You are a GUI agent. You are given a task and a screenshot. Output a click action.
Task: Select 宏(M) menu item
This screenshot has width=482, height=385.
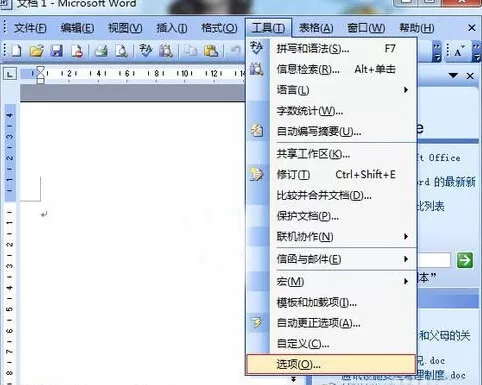(331, 282)
